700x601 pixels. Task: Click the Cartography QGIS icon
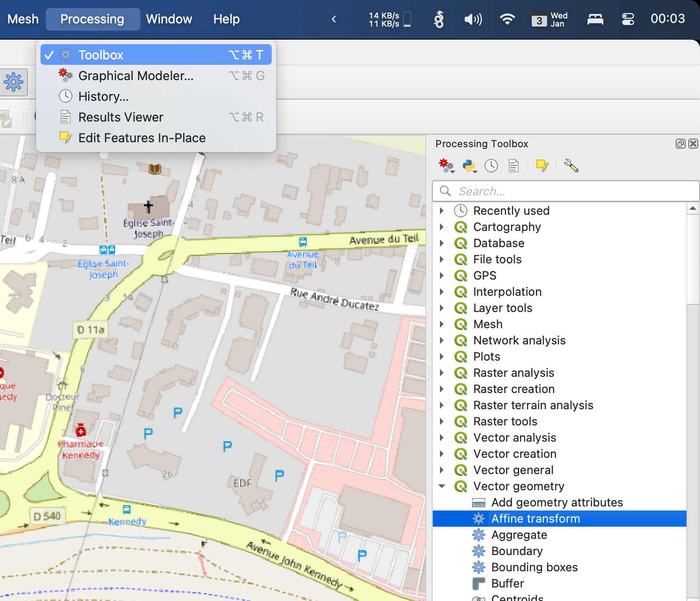[x=461, y=227]
